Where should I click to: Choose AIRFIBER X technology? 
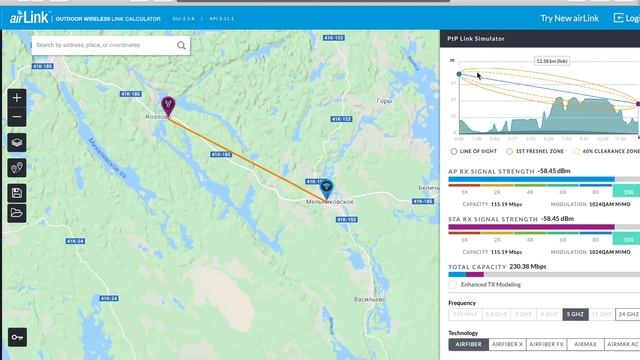click(507, 344)
